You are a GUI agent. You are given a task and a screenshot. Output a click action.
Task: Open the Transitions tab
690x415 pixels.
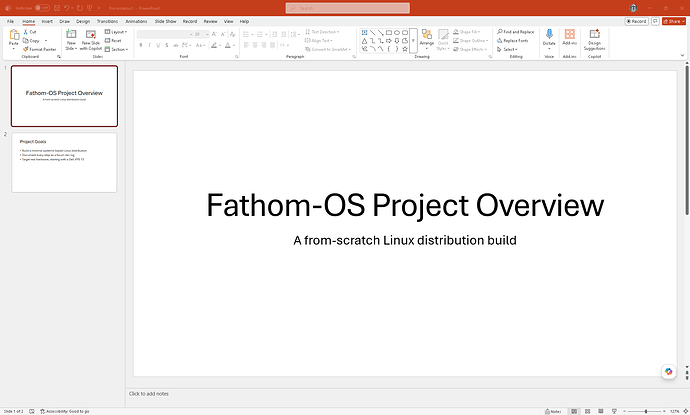pyautogui.click(x=107, y=21)
